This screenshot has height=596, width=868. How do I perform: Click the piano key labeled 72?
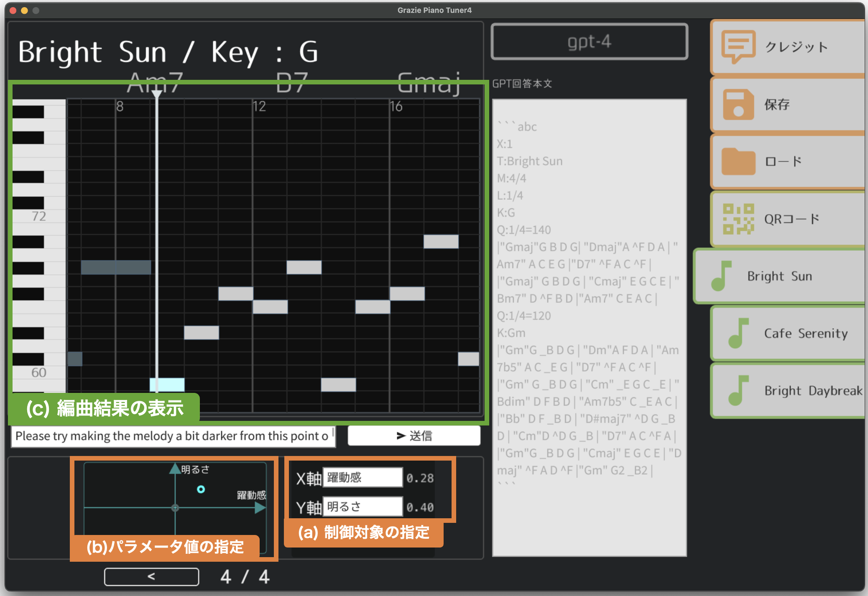pyautogui.click(x=38, y=216)
